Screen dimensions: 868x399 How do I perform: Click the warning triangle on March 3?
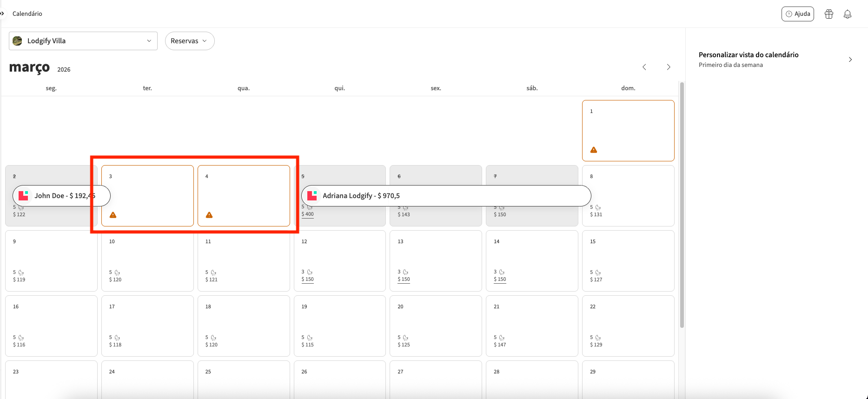[113, 215]
